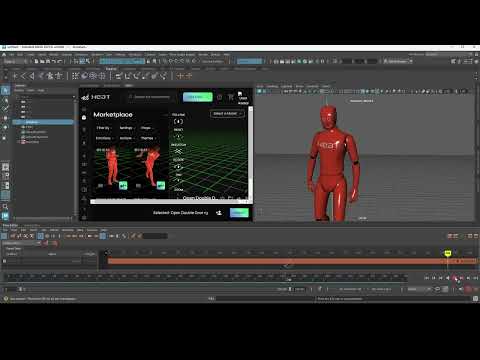This screenshot has height=360, width=480.
Task: Click the second orange crosshair shelf icon
Action: pyautogui.click(x=189, y=76)
